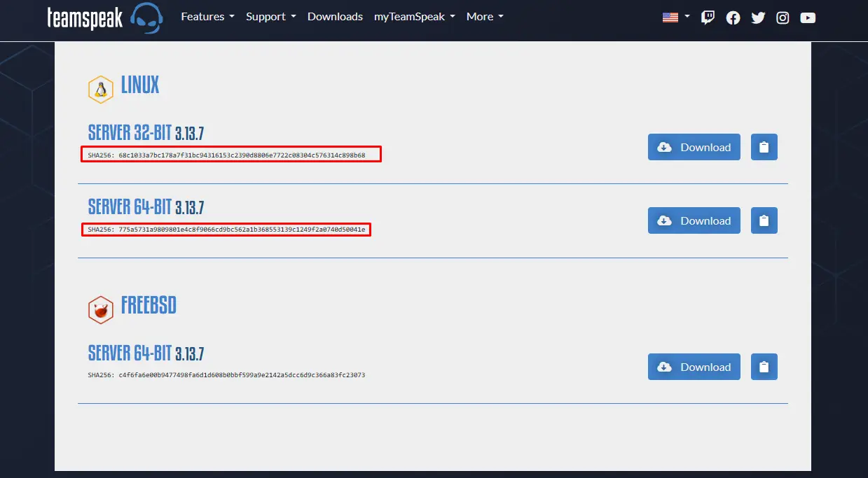868x478 pixels.
Task: Download Linux Server 64-bit 3.13.7
Action: (694, 220)
